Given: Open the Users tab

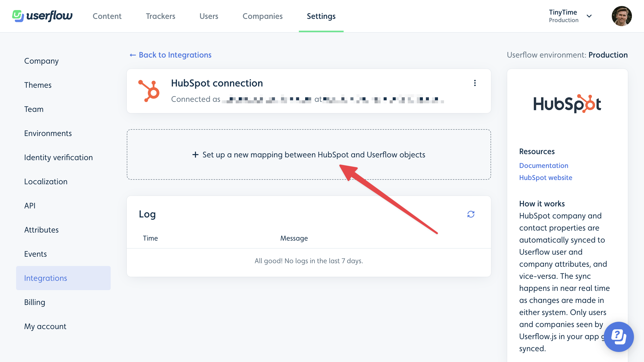Looking at the screenshot, I should [x=209, y=16].
